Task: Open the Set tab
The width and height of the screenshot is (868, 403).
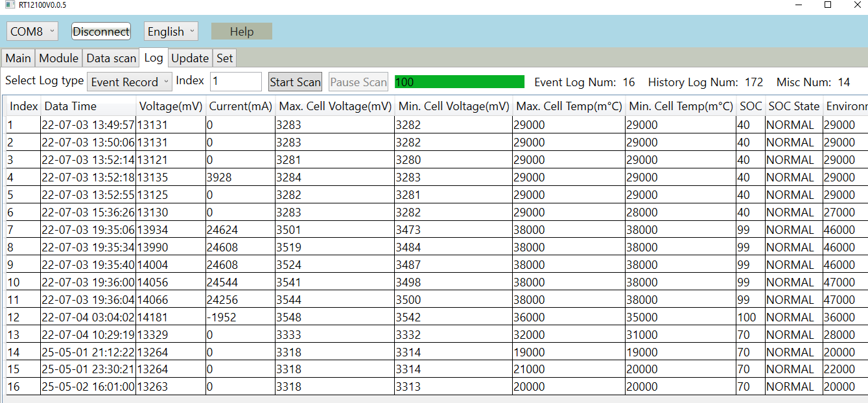Action: click(x=224, y=58)
